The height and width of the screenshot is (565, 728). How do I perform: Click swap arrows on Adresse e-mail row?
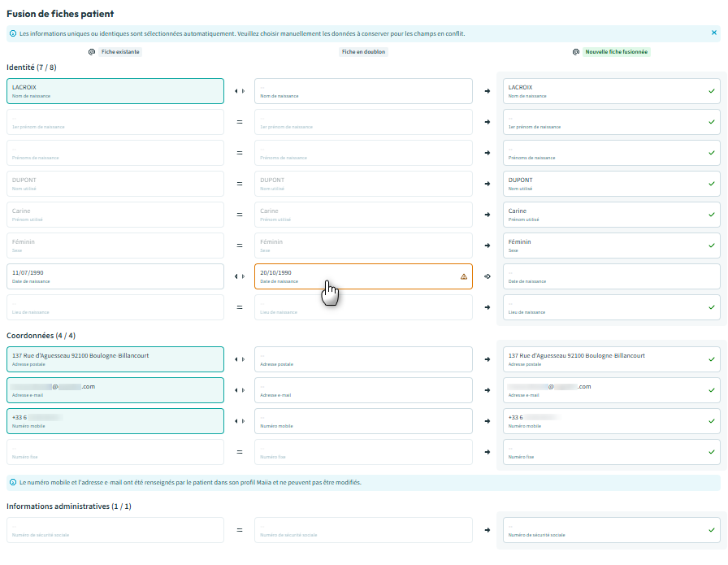tap(239, 390)
